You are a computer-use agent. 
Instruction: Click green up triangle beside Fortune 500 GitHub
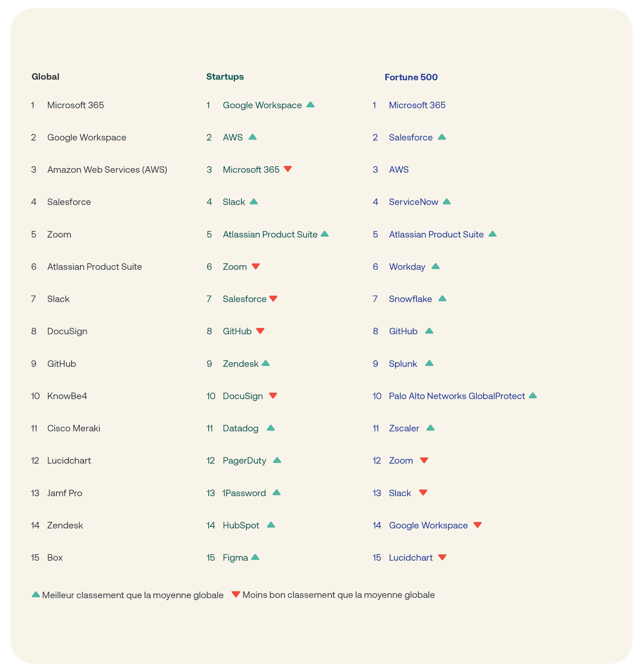coord(429,331)
